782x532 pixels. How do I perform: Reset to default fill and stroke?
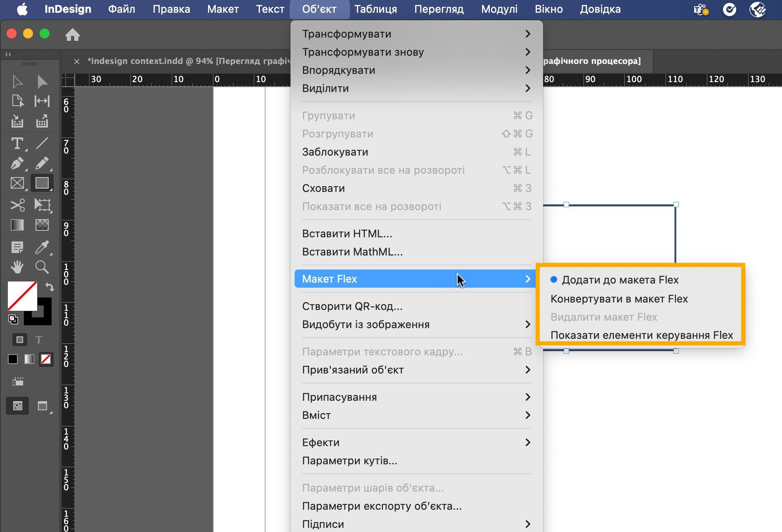pos(13,319)
